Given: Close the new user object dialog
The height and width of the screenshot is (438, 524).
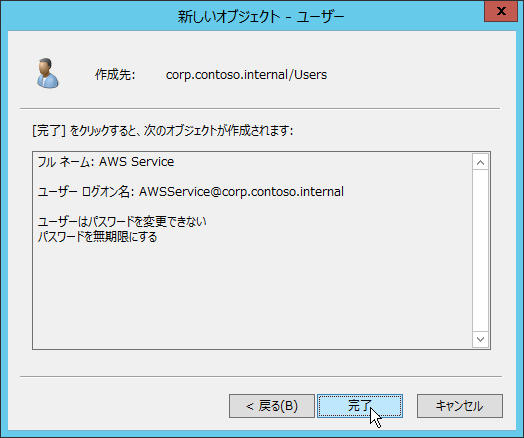Looking at the screenshot, I should 501,11.
